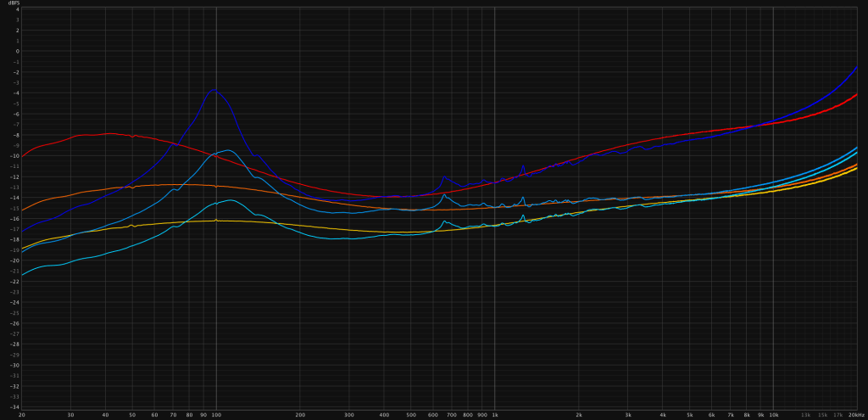Select the 10k frequency axis label

click(x=773, y=415)
